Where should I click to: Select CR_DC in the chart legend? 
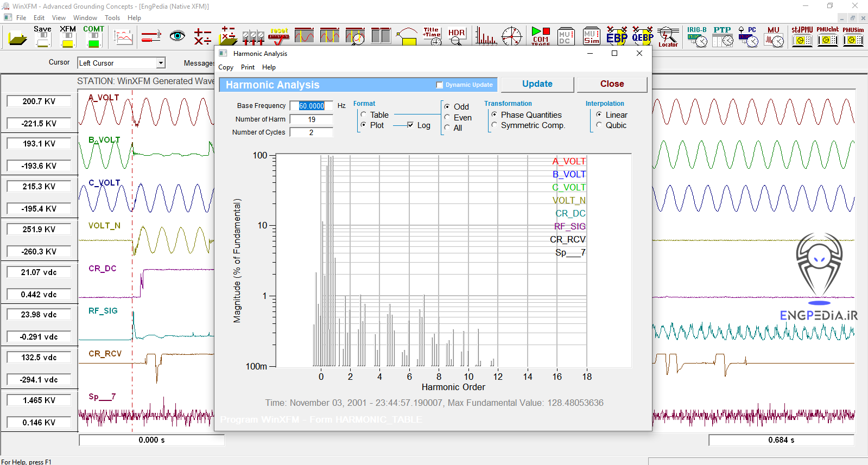[571, 213]
